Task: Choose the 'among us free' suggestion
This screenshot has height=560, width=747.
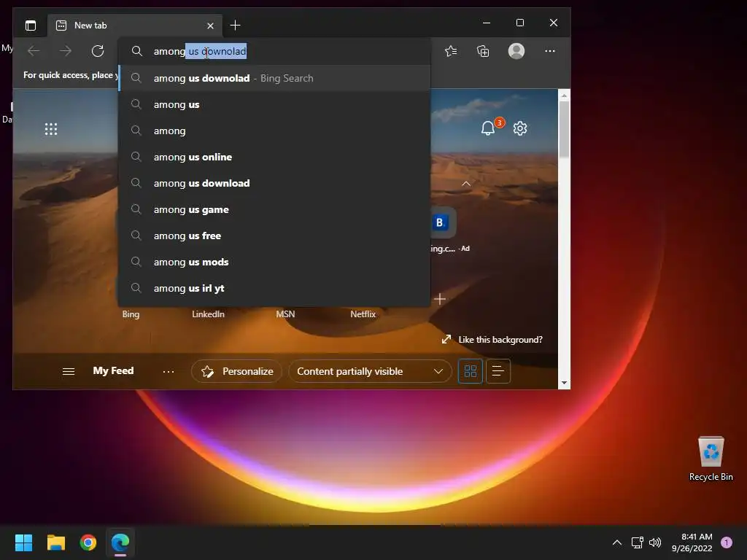Action: click(274, 236)
